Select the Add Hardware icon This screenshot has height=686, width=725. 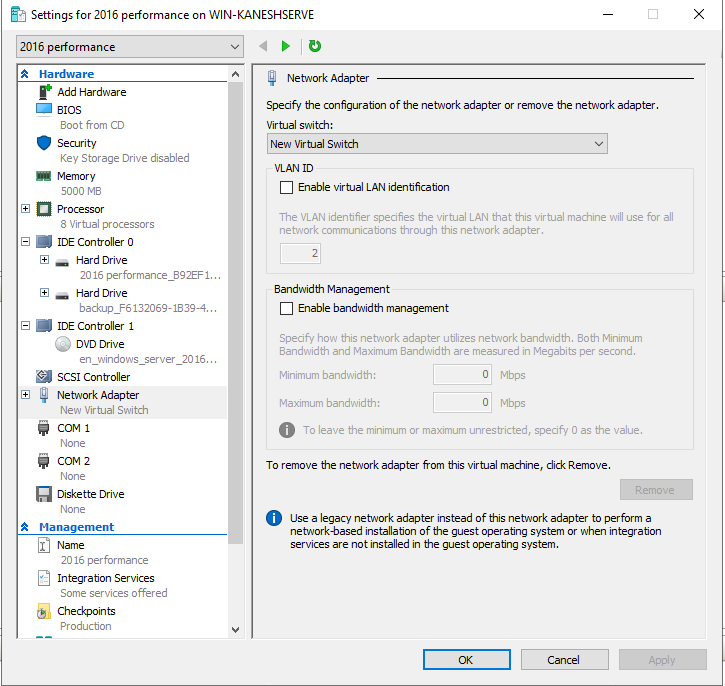coord(44,92)
